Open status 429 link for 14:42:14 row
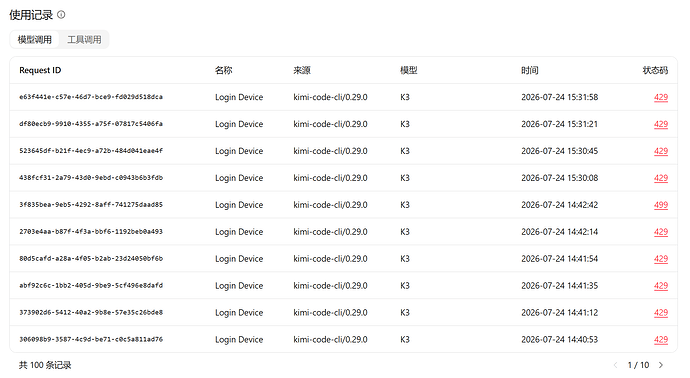 [x=661, y=232]
